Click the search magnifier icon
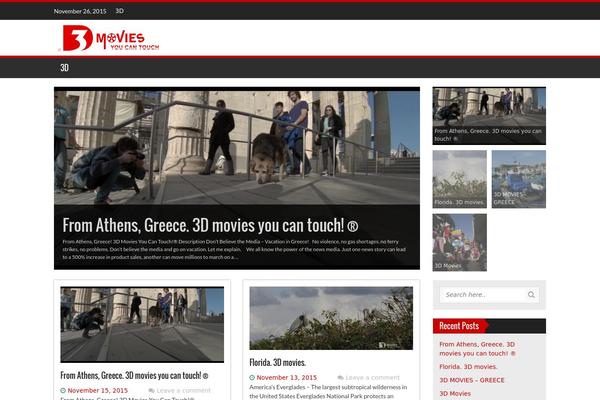The image size is (600, 400). 531,294
